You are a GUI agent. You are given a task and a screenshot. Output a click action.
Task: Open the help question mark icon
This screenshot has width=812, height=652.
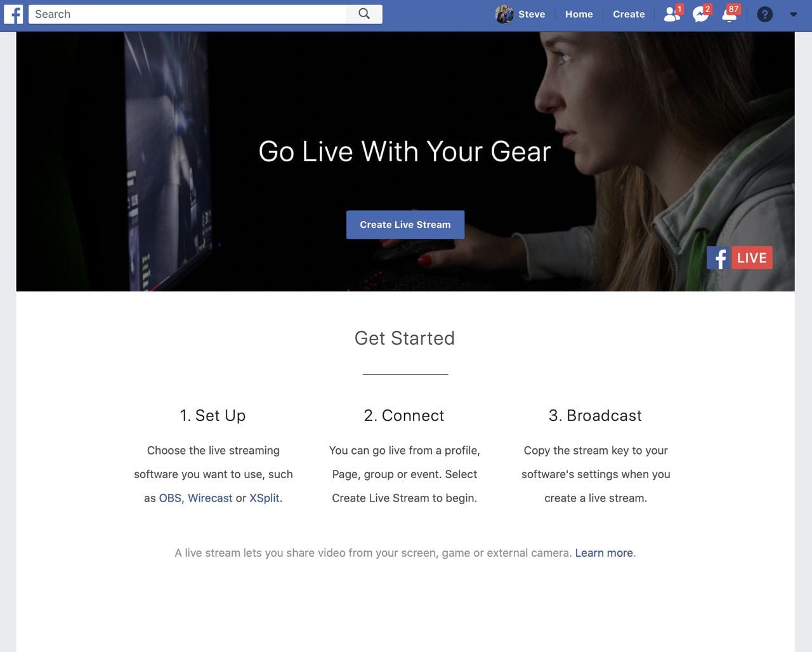point(765,14)
